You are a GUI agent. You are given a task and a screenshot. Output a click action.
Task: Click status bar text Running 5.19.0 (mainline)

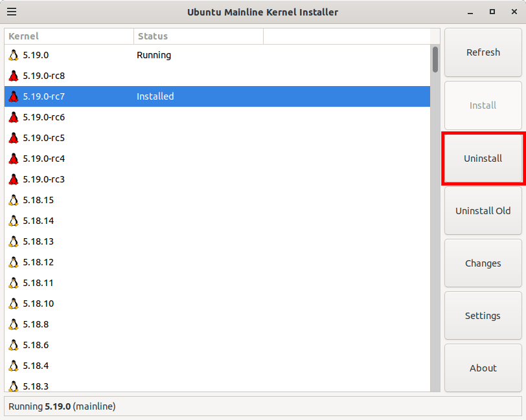62,406
